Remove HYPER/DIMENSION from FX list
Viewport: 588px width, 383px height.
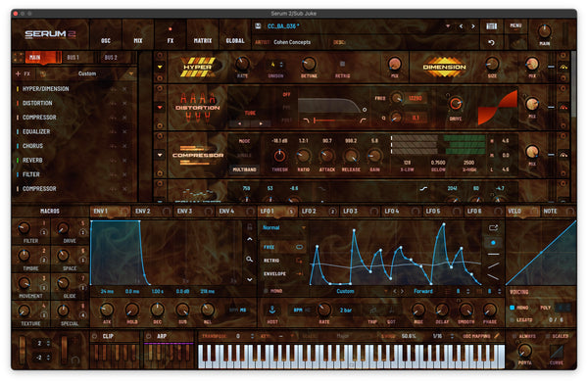(x=124, y=89)
